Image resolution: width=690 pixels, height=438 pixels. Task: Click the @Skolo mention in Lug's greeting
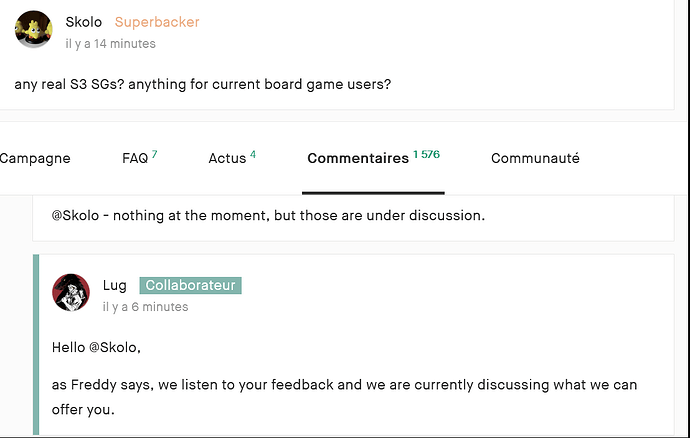tap(114, 348)
